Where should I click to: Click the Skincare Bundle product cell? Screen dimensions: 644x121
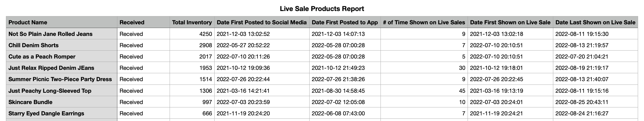click(x=30, y=102)
